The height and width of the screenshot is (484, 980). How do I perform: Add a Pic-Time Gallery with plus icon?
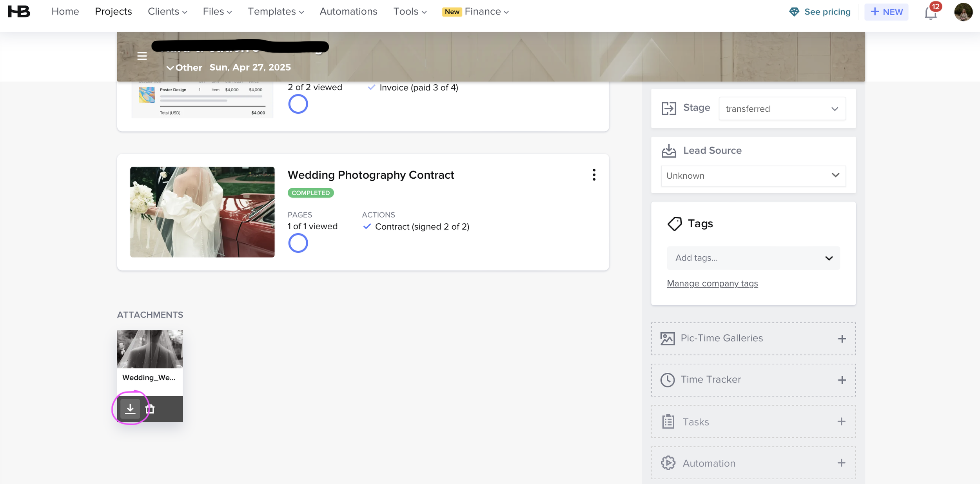(x=842, y=339)
